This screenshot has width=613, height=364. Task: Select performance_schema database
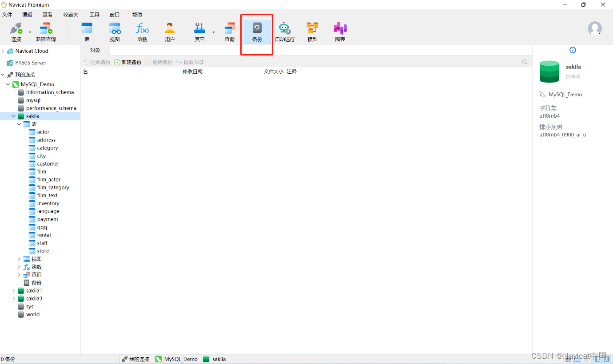tap(51, 108)
